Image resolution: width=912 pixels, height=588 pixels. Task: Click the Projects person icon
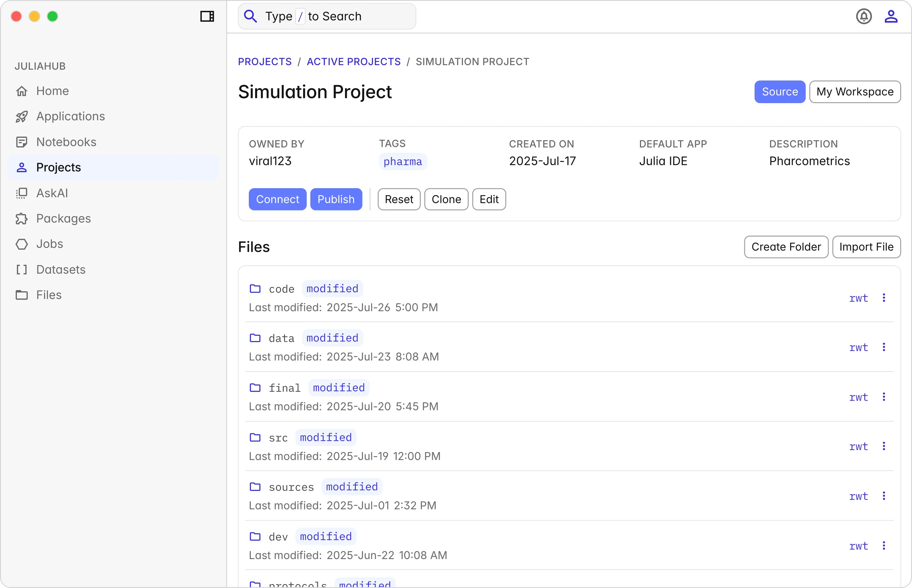22,168
